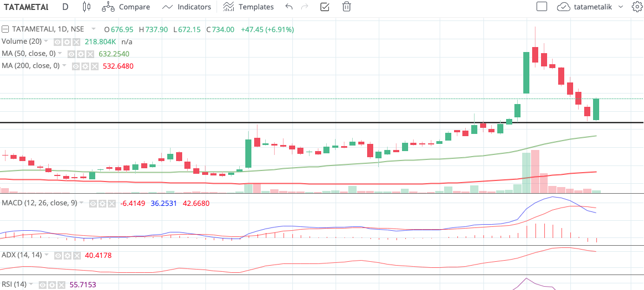Click the 632.2540 MA value

pyautogui.click(x=114, y=54)
